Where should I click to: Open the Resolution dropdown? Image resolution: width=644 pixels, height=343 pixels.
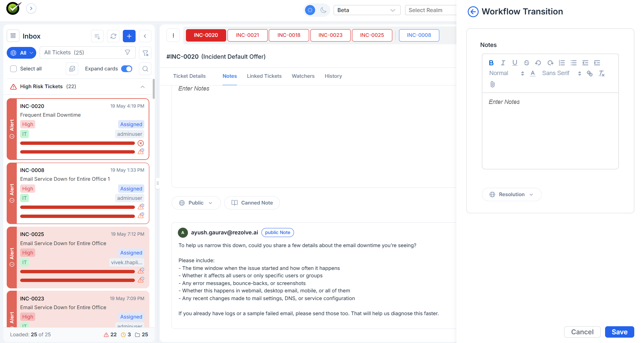[511, 194]
